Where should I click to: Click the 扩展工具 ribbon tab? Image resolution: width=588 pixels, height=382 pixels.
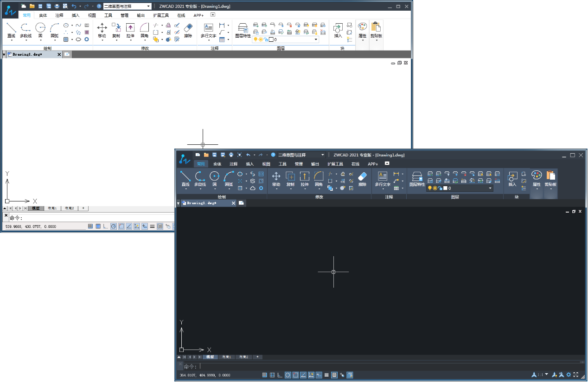(x=336, y=164)
